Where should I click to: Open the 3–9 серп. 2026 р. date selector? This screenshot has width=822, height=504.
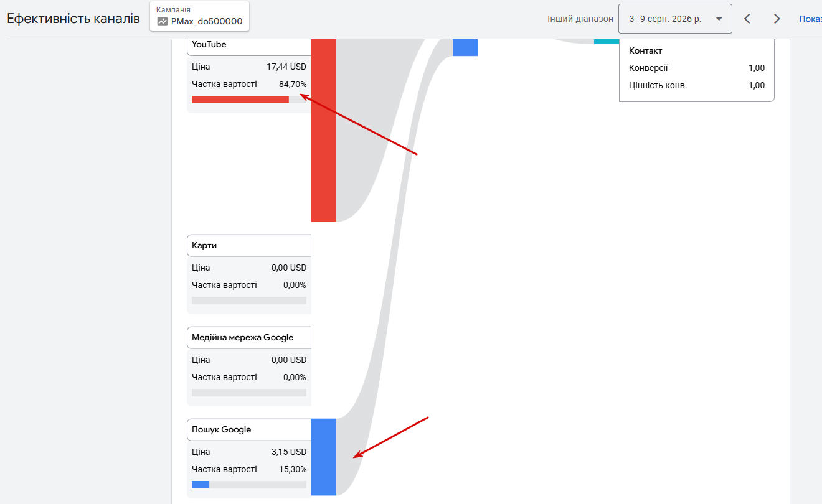tap(675, 19)
